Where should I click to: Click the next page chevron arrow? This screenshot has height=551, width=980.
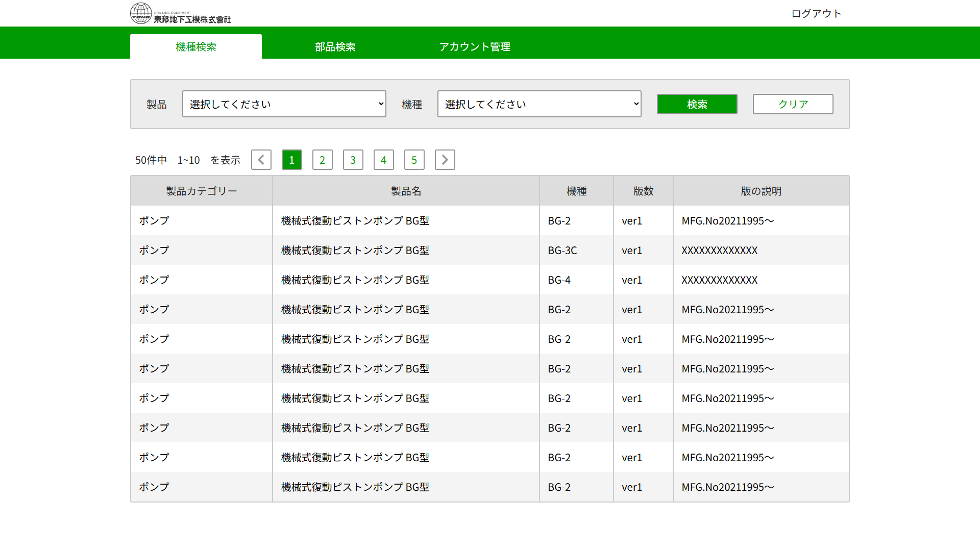pyautogui.click(x=445, y=160)
